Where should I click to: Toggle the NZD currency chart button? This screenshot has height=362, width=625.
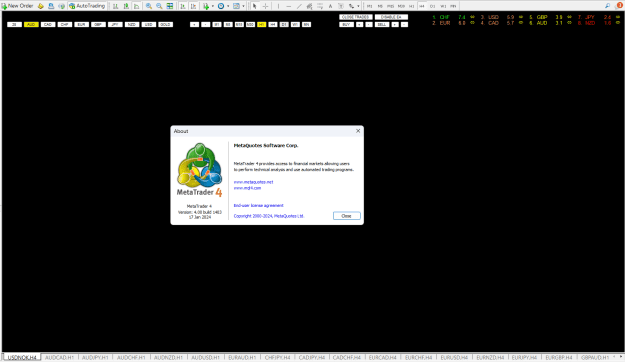click(x=132, y=24)
